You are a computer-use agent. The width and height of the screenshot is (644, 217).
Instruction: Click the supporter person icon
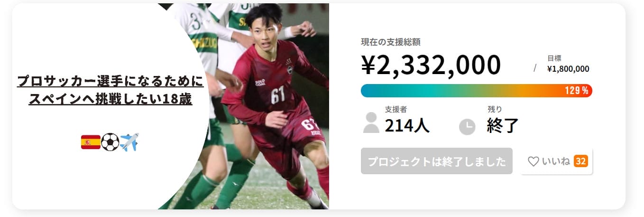(x=371, y=123)
